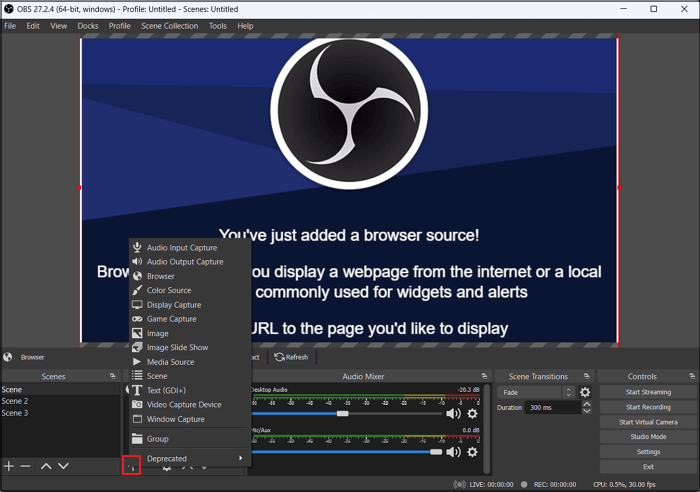
Task: Open the Scene Collection menu
Action: click(x=170, y=26)
